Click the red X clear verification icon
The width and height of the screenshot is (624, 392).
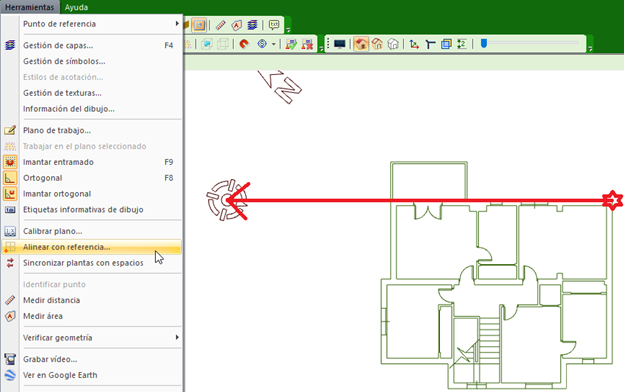pyautogui.click(x=307, y=44)
